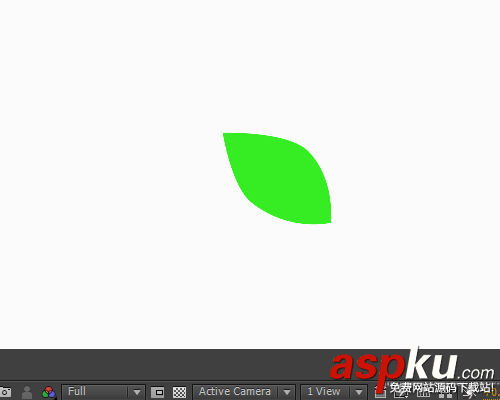Screen dimensions: 500x400
Task: Toggle the transparency grid checkerboard
Action: [x=179, y=392]
